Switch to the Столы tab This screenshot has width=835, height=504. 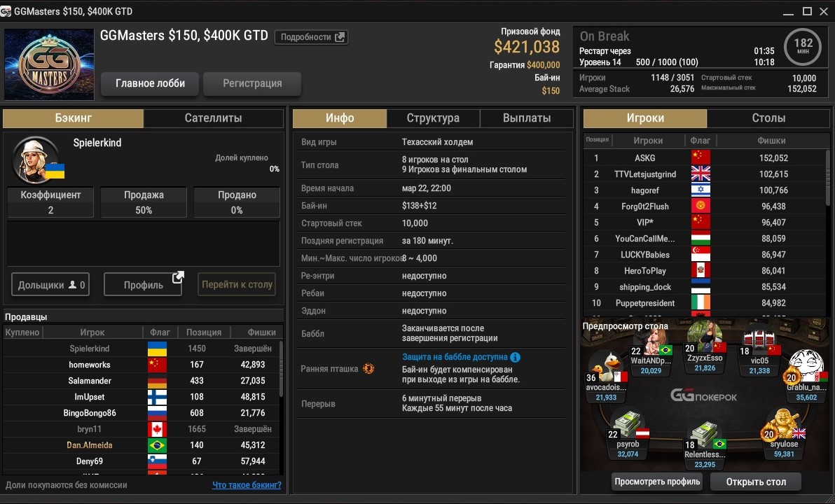pyautogui.click(x=768, y=118)
